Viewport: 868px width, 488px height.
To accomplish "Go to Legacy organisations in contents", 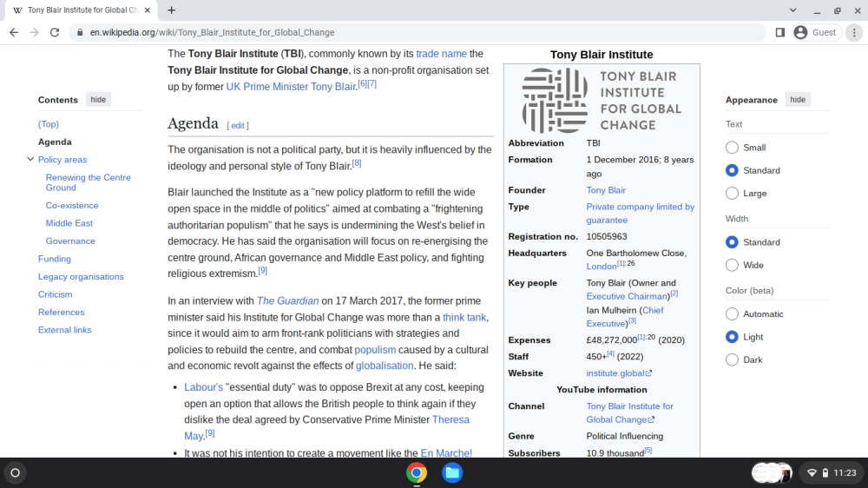I will click(81, 276).
